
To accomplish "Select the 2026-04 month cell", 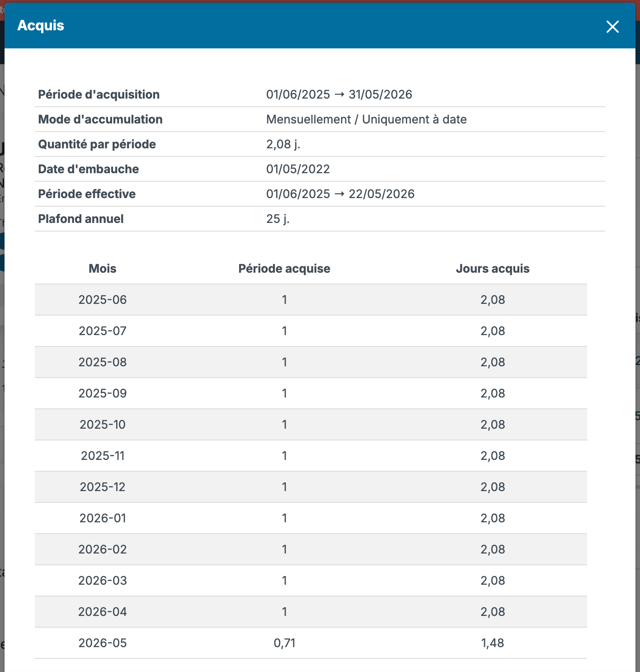I will click(103, 612).
